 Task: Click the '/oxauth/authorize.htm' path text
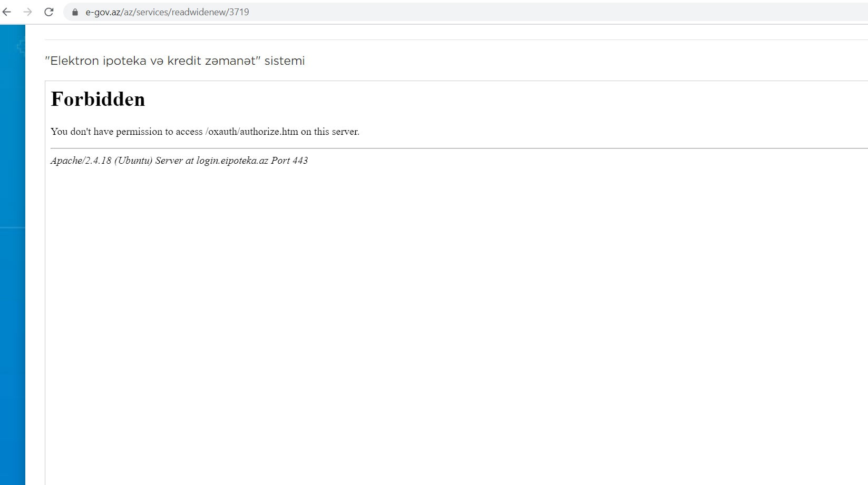251,132
